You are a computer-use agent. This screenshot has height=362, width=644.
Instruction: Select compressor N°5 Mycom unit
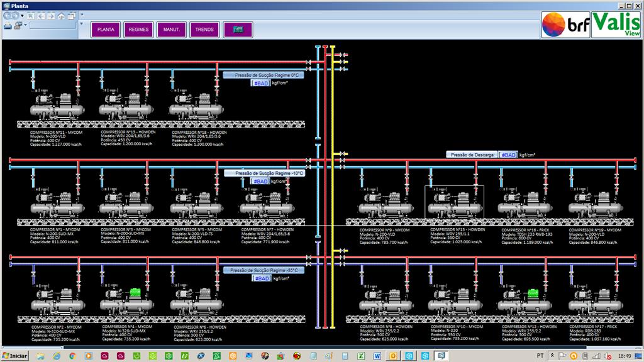point(196,203)
